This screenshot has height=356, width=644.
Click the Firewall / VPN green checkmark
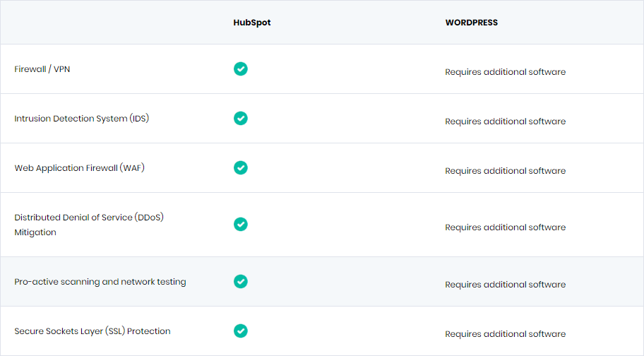click(x=241, y=69)
